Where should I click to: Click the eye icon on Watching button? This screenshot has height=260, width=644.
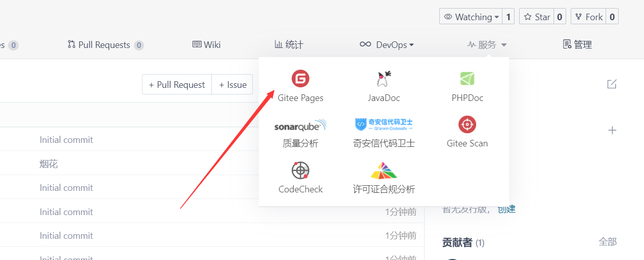448,17
